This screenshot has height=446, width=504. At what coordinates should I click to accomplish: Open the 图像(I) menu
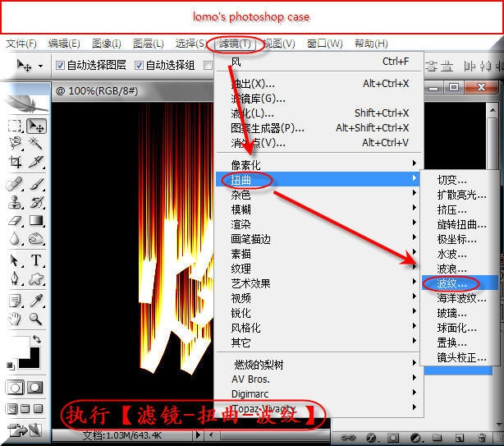(107, 44)
